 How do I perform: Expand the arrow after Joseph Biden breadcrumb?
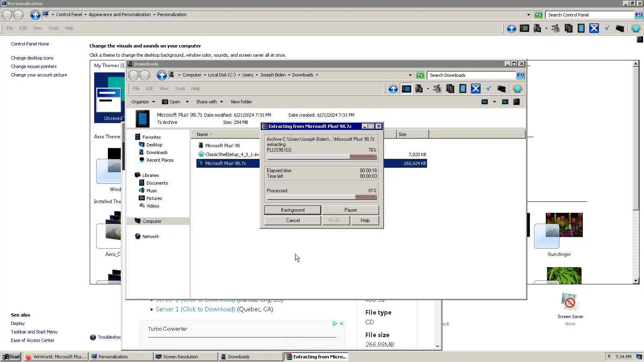[x=289, y=75]
